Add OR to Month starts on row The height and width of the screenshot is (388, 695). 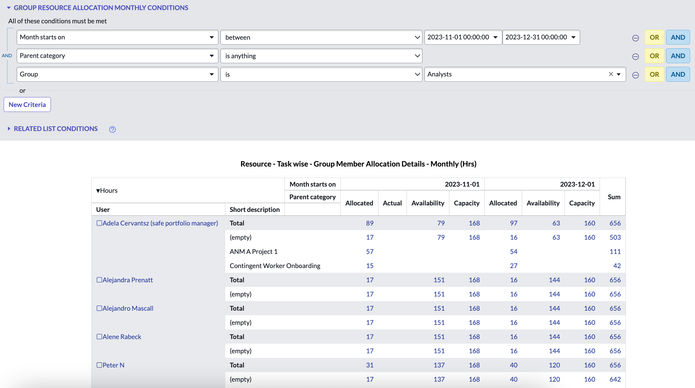point(654,37)
